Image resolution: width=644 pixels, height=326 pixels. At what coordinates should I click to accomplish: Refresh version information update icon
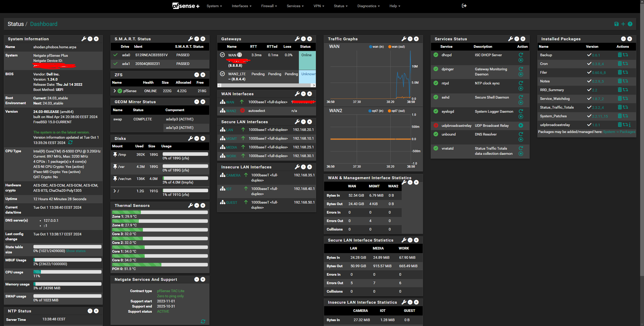(70, 142)
